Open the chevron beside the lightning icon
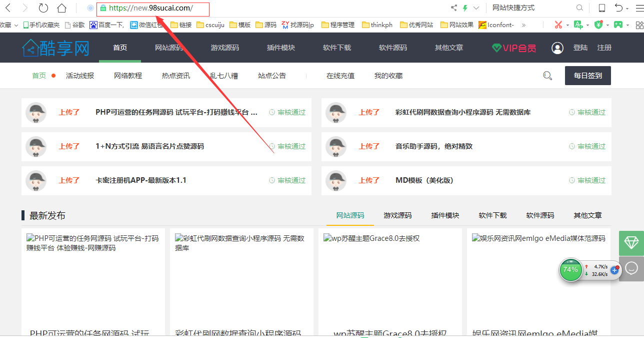 coord(475,7)
